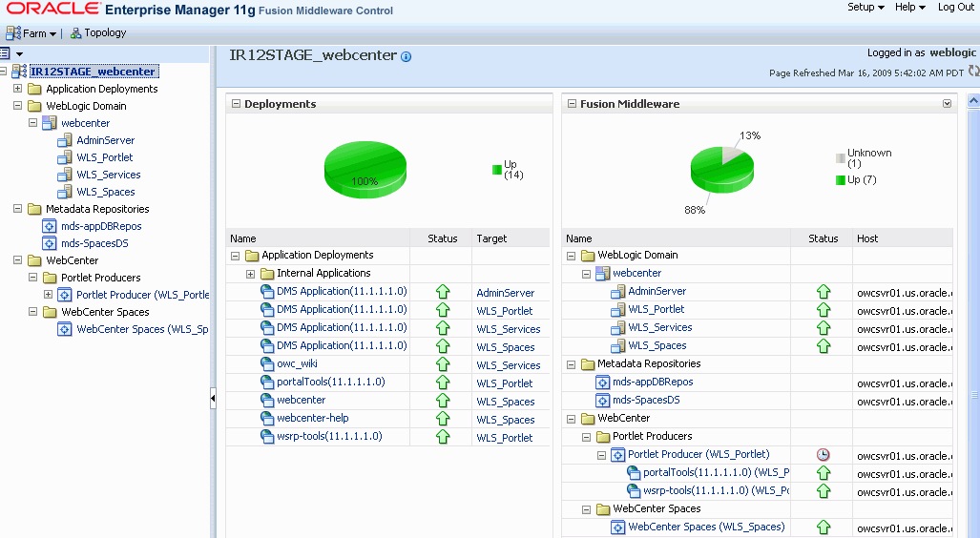Open Portlet Producer (WLS_Portlet) in Fusion Middleware
The width and height of the screenshot is (980, 538).
pos(699,454)
